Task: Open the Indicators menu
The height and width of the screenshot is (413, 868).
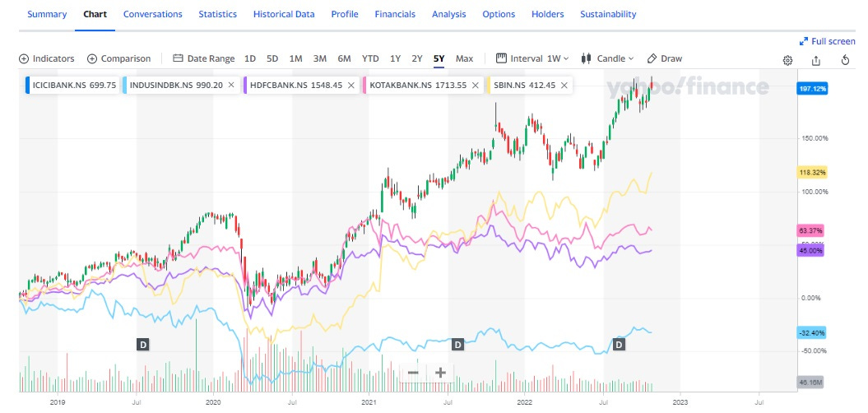Action: tap(47, 58)
